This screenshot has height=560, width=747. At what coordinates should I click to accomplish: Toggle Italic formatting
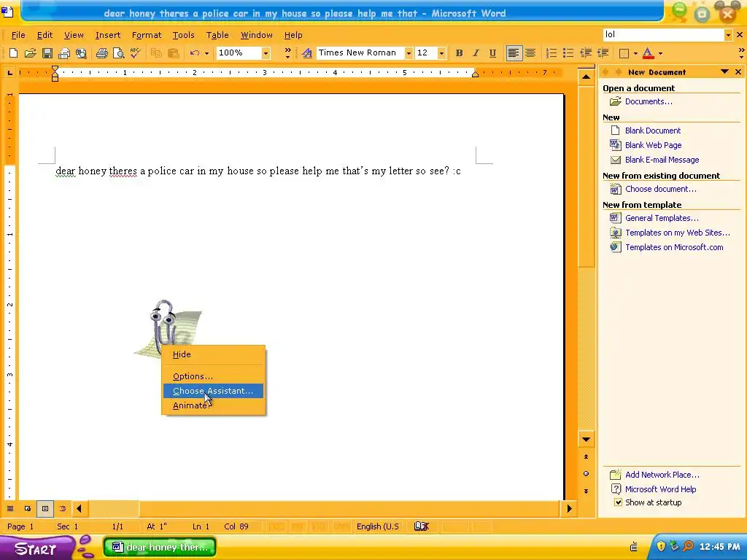(x=476, y=52)
